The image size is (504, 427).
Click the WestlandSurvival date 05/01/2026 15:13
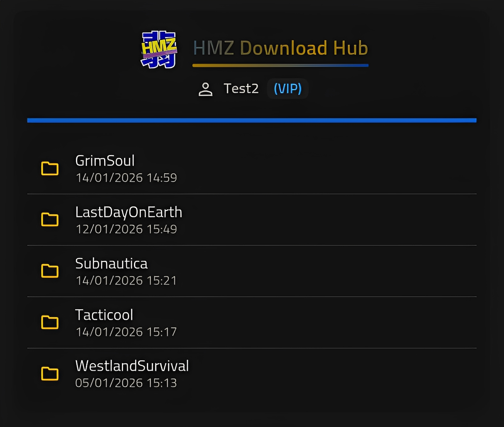(126, 383)
